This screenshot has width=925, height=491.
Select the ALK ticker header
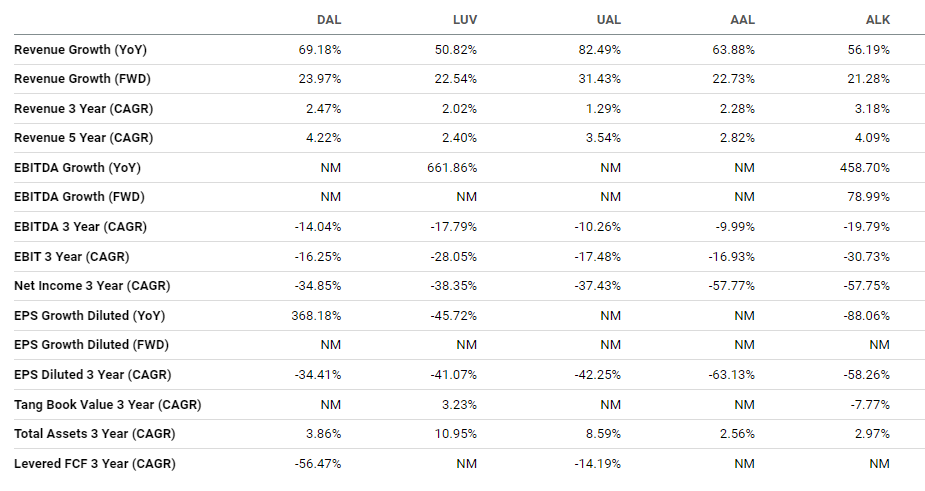point(877,19)
